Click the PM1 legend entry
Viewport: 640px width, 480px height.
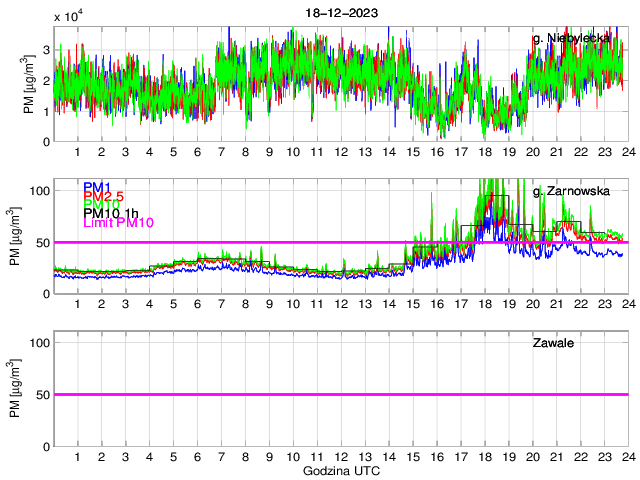[98, 187]
